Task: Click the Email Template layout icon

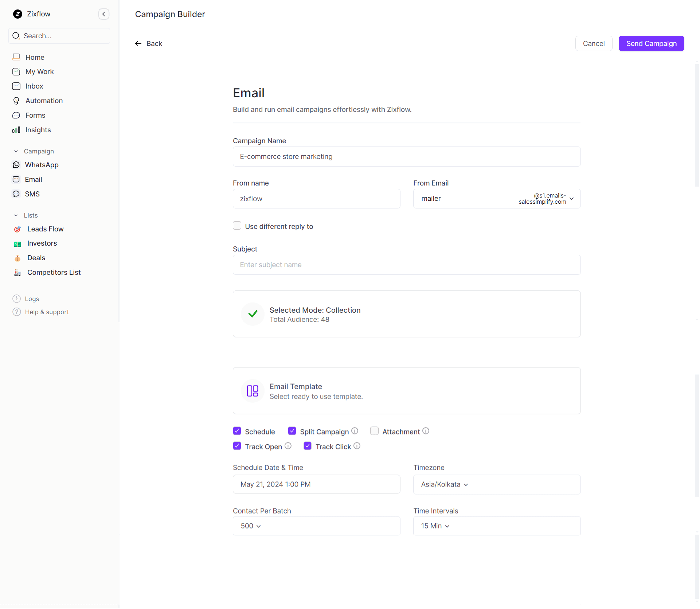Action: [x=253, y=391]
